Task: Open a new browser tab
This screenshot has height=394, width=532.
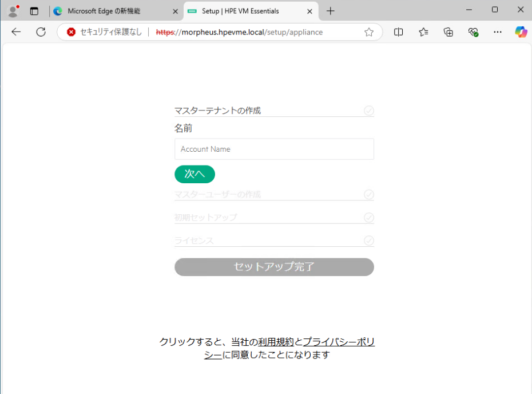Action: pos(331,11)
